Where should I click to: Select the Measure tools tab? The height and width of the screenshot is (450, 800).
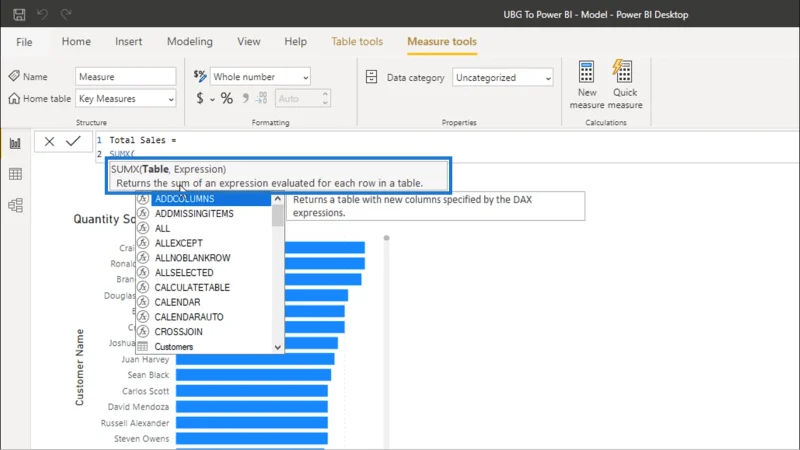coord(442,41)
